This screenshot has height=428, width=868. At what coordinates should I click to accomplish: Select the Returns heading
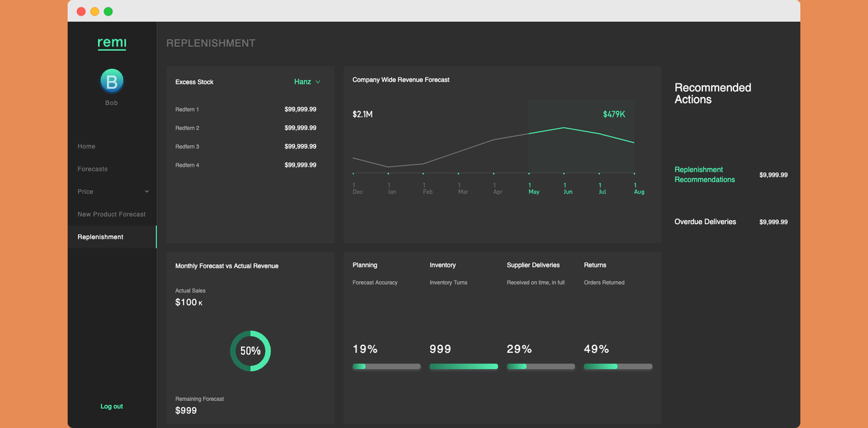(x=595, y=265)
